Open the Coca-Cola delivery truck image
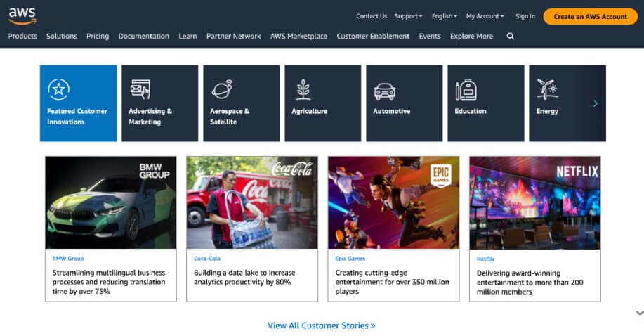The width and height of the screenshot is (644, 336). pos(251,202)
